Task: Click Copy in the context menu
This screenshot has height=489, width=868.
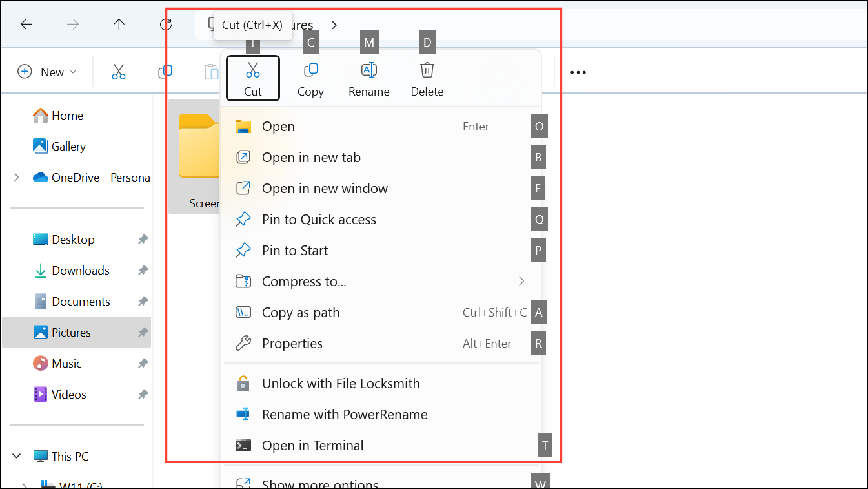Action: coord(310,78)
